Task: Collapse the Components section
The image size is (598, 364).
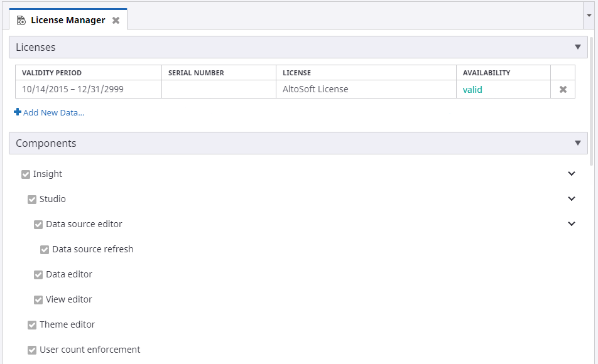Action: point(577,143)
